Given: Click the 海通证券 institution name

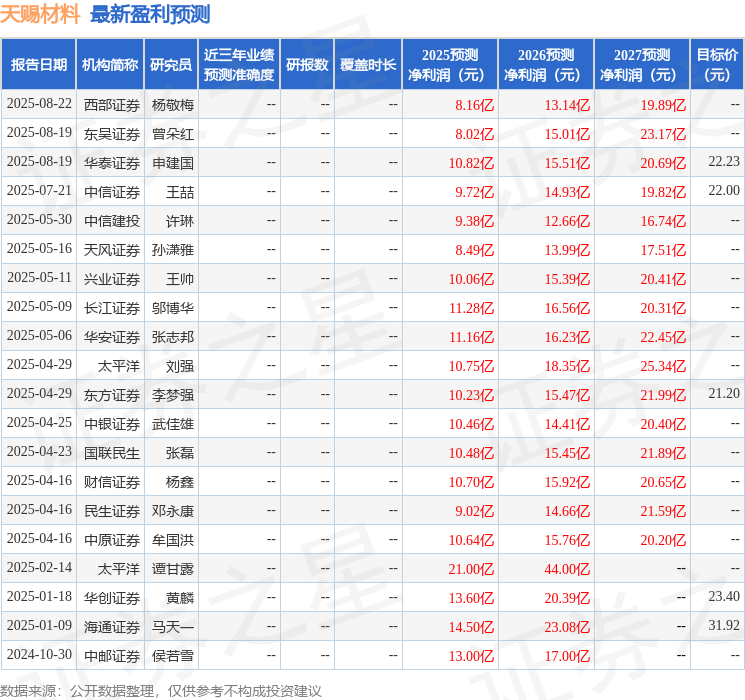Looking at the screenshot, I should [x=112, y=627].
